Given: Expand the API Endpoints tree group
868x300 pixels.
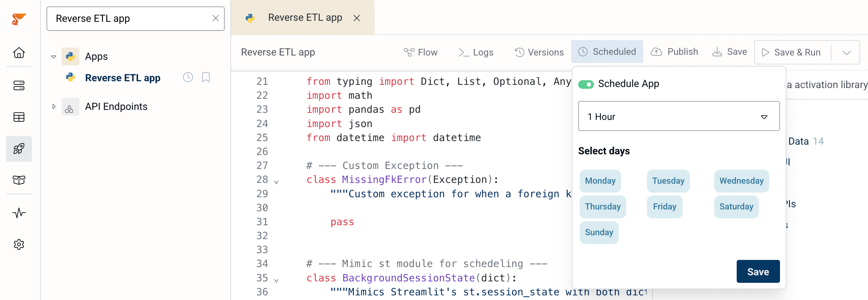Looking at the screenshot, I should [54, 107].
